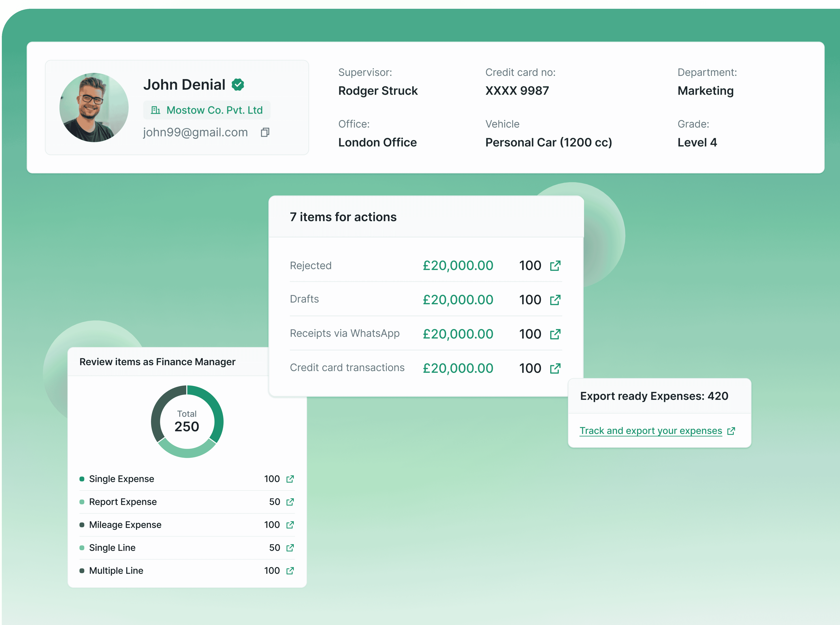The height and width of the screenshot is (625, 840).
Task: Click the Credit card transactions amount £20,000.00
Action: 458,368
